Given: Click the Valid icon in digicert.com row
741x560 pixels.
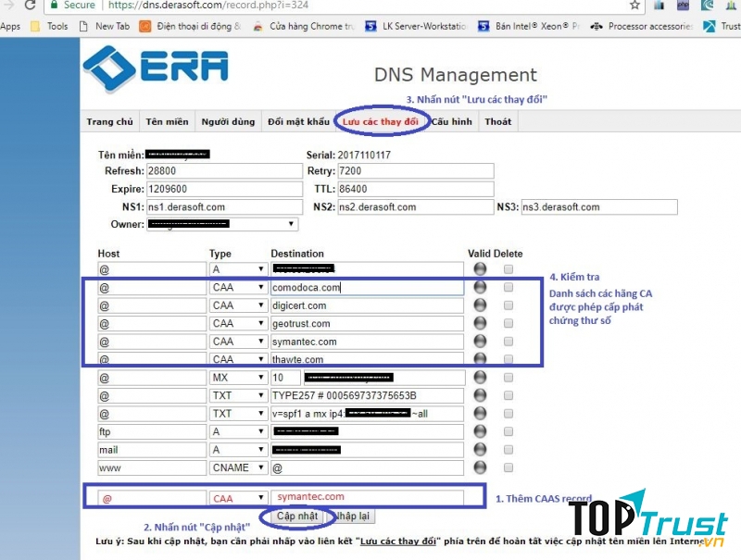Looking at the screenshot, I should [480, 305].
